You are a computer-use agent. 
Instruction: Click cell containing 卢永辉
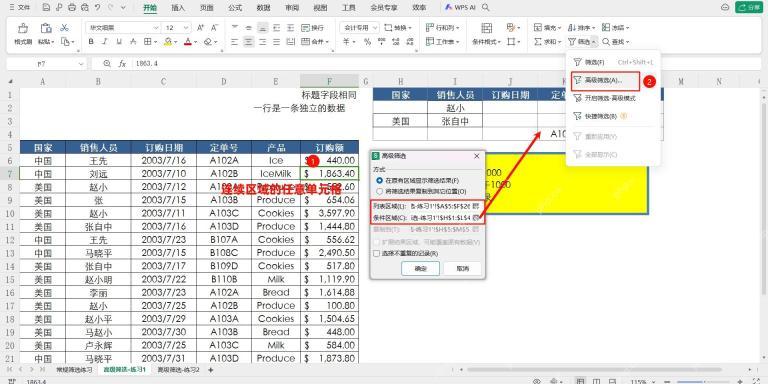(98, 345)
